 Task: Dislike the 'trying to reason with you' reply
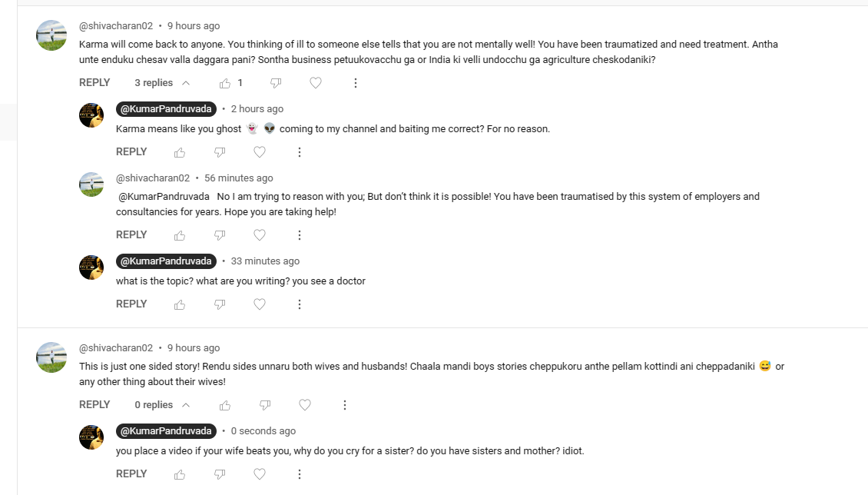(220, 235)
